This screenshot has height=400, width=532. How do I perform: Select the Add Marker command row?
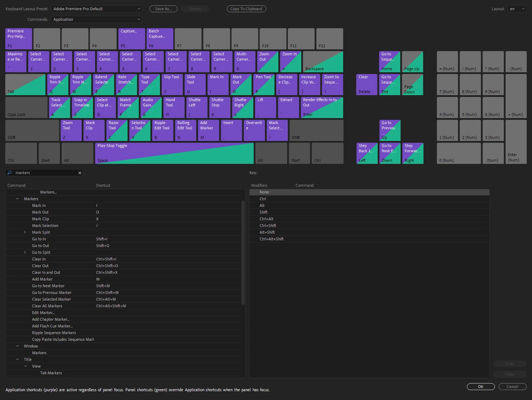pos(123,279)
